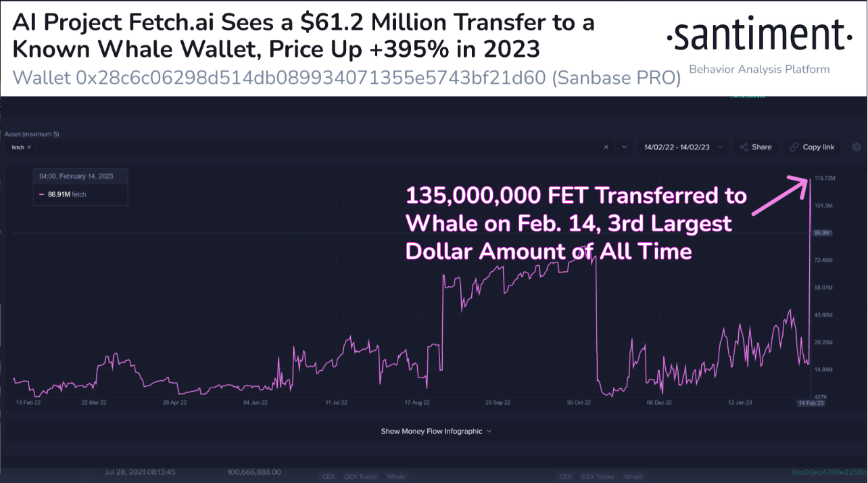
Task: Select the first Whale label tag
Action: (396, 477)
